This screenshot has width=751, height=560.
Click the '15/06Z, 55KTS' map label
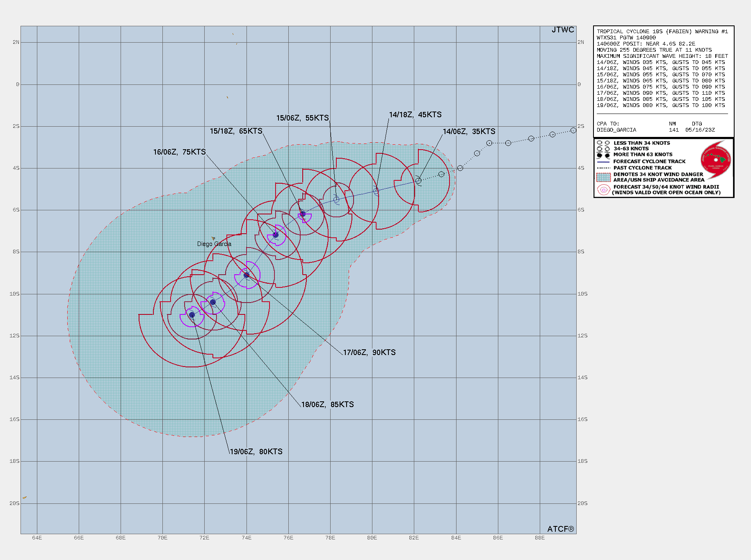302,118
